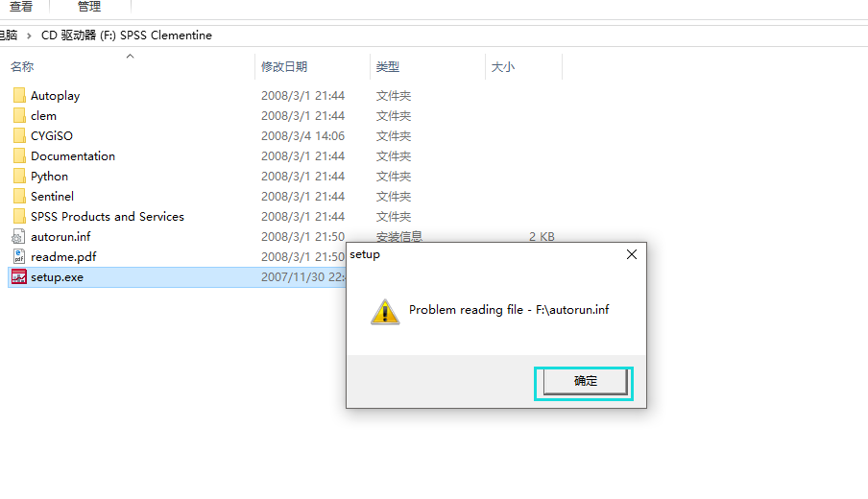Click the setup.exe application icon

coord(19,276)
